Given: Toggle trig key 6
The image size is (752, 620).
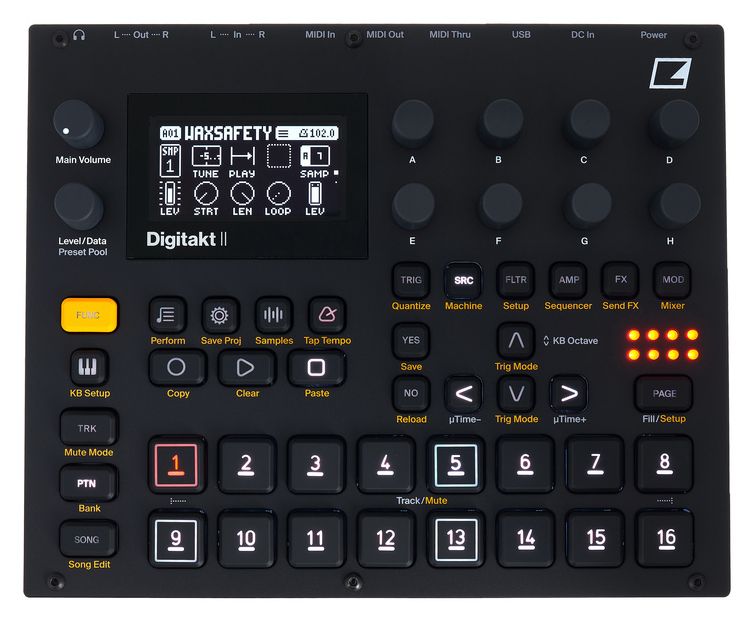Looking at the screenshot, I should [x=525, y=465].
